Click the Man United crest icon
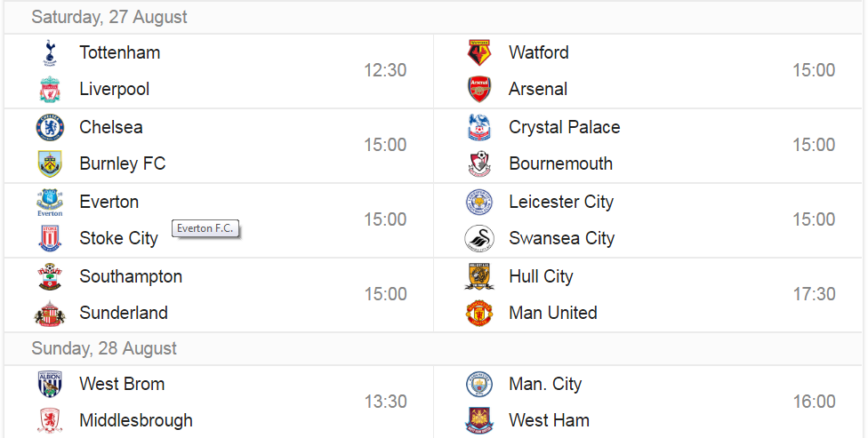Viewport: 868px width, 438px height. pyautogui.click(x=478, y=313)
